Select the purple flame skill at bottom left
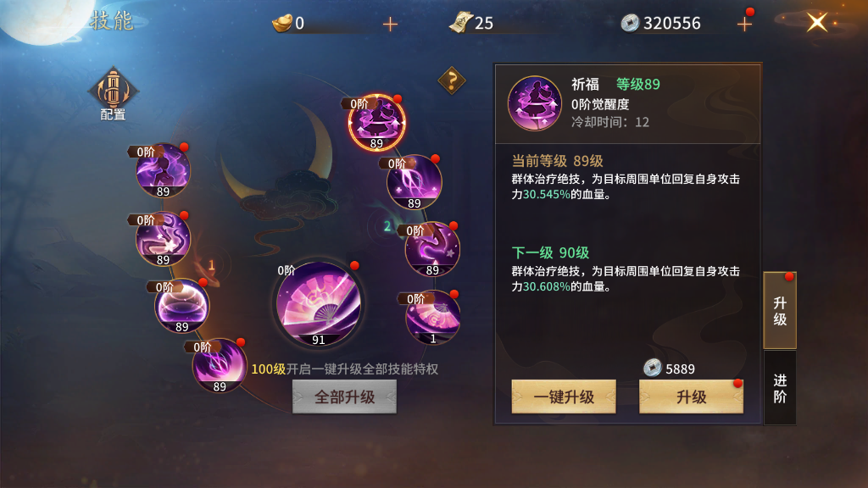Viewport: 868px width, 488px height. coord(220,366)
